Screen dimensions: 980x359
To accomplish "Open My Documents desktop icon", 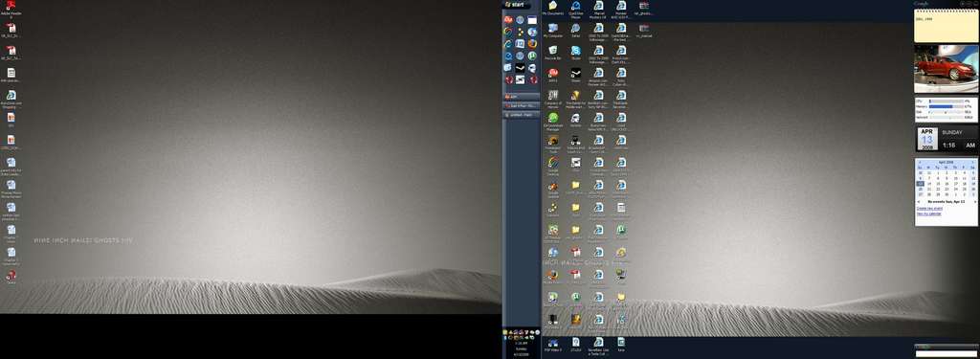I will tap(552, 8).
